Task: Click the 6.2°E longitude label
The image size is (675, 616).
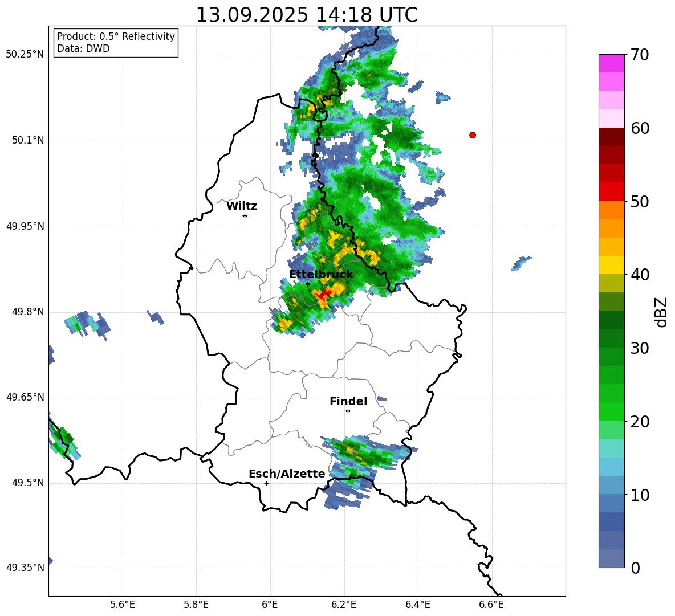Action: (344, 605)
